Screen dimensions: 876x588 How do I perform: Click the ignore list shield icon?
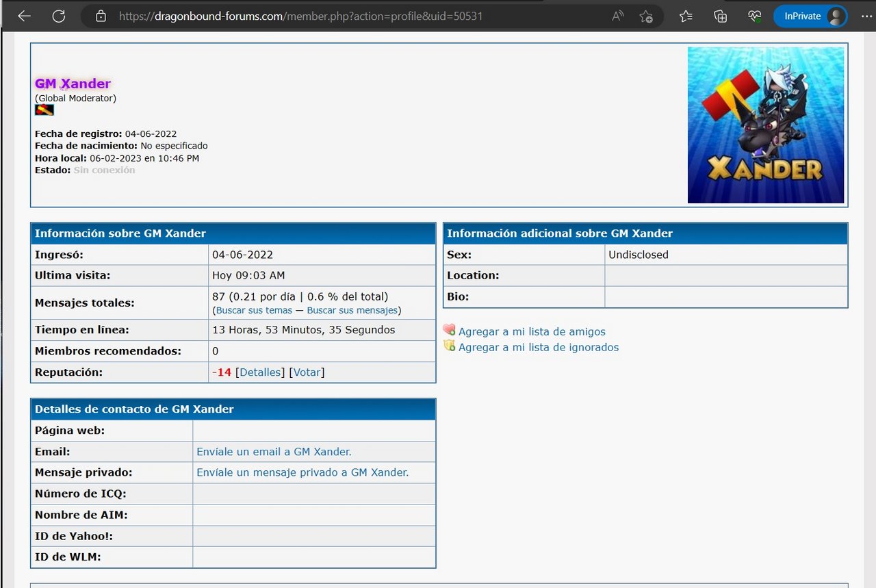(449, 346)
